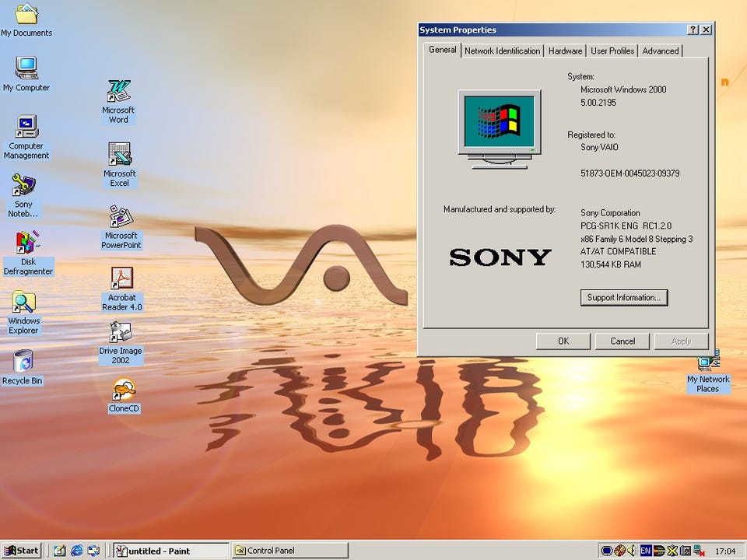Click the disconnected network tray icon
This screenshot has width=747, height=560.
pos(699,551)
